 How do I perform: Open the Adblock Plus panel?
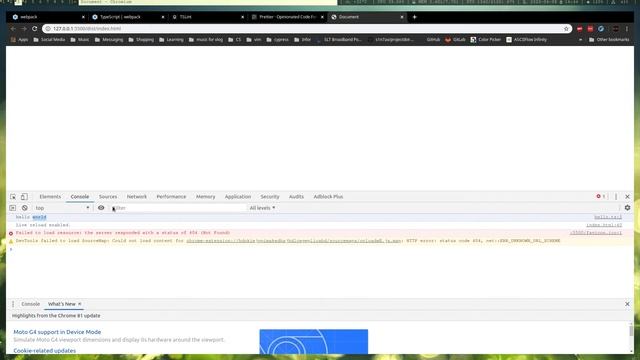pos(328,197)
